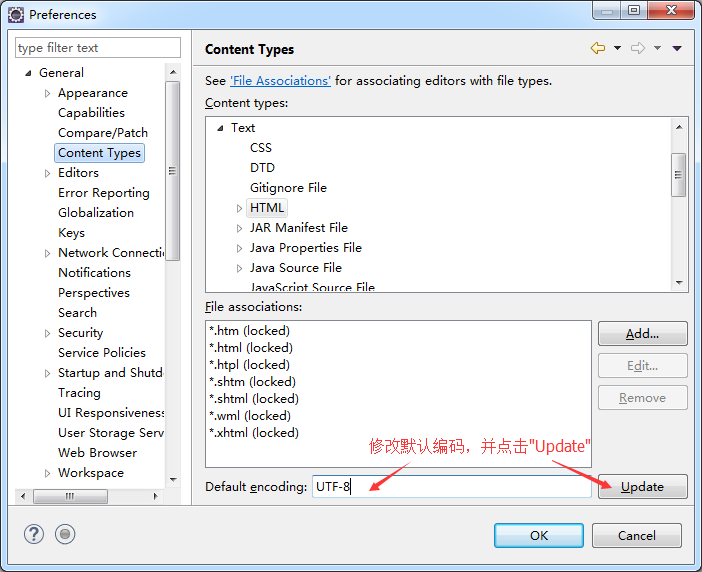The width and height of the screenshot is (702, 572).
Task: Select the *.htpl (locked) association
Action: 249,365
